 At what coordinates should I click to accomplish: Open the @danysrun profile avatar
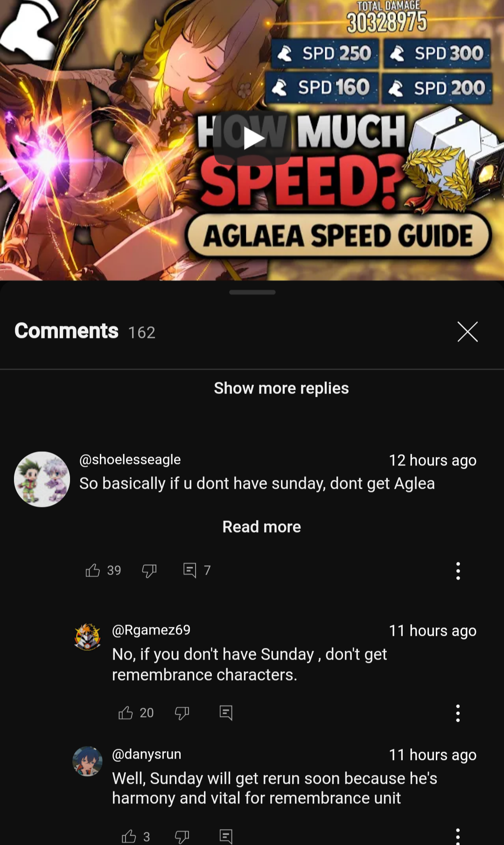(x=87, y=761)
